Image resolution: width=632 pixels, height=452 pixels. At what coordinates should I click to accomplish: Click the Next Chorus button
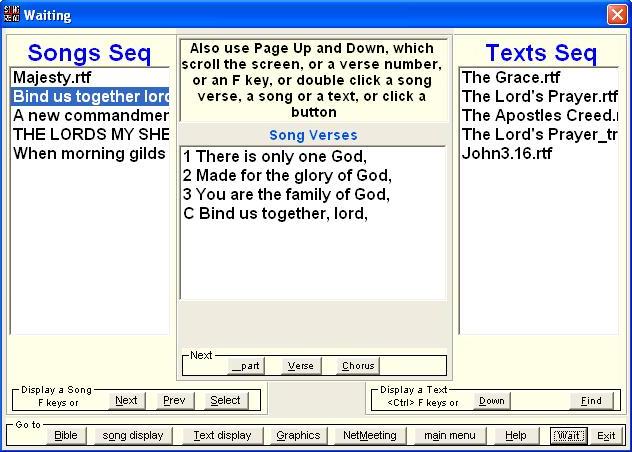tap(358, 366)
